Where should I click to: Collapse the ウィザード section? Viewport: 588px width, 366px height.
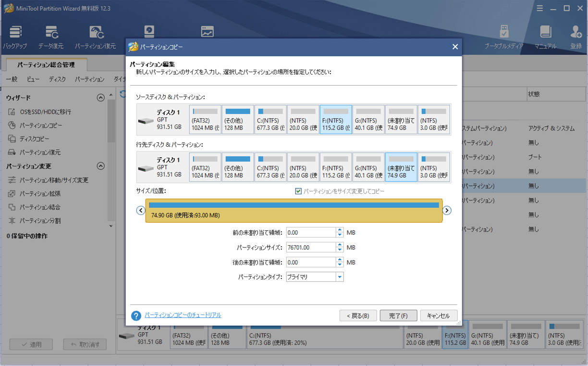click(100, 98)
